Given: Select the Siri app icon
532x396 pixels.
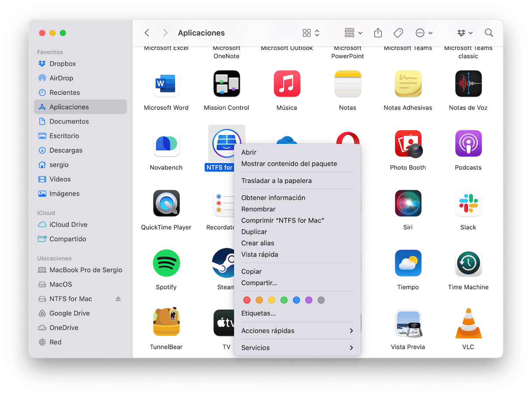Looking at the screenshot, I should click(408, 203).
